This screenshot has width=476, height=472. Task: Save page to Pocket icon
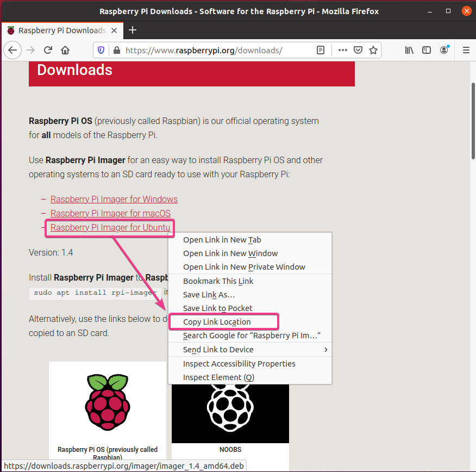tap(358, 50)
